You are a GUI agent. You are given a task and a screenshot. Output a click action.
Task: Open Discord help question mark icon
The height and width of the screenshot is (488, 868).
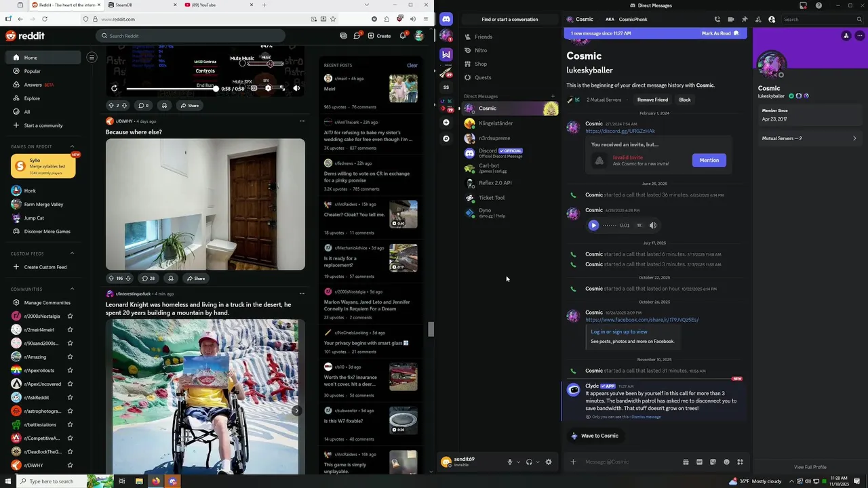point(818,5)
